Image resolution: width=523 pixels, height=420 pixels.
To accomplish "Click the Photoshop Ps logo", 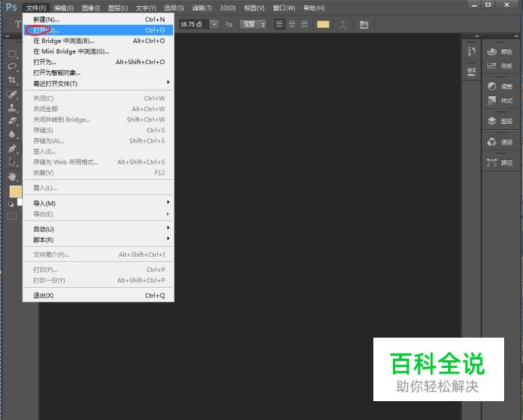I will (x=11, y=7).
